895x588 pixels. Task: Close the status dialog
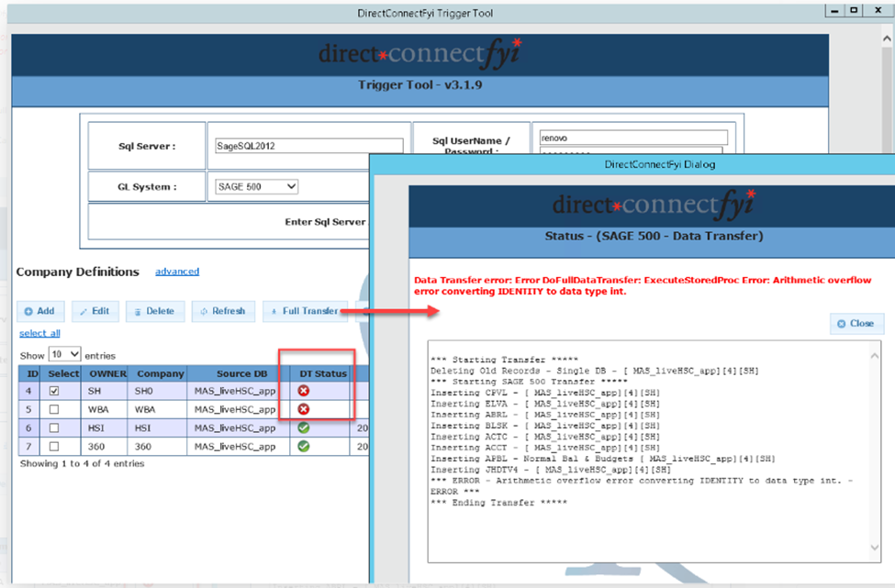pos(856,324)
